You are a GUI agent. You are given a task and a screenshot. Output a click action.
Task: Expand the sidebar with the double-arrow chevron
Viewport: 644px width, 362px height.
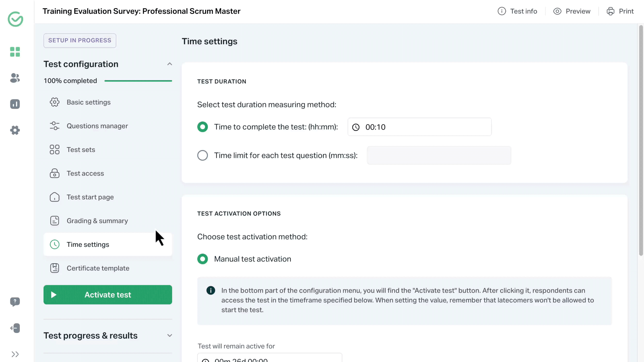pyautogui.click(x=15, y=354)
